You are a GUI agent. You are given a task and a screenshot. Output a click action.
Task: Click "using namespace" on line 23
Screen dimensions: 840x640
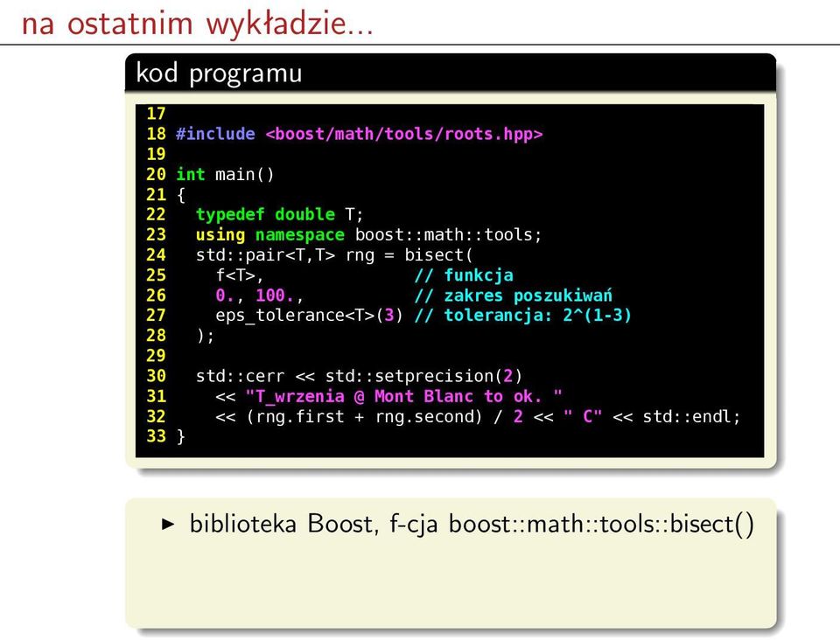point(270,235)
